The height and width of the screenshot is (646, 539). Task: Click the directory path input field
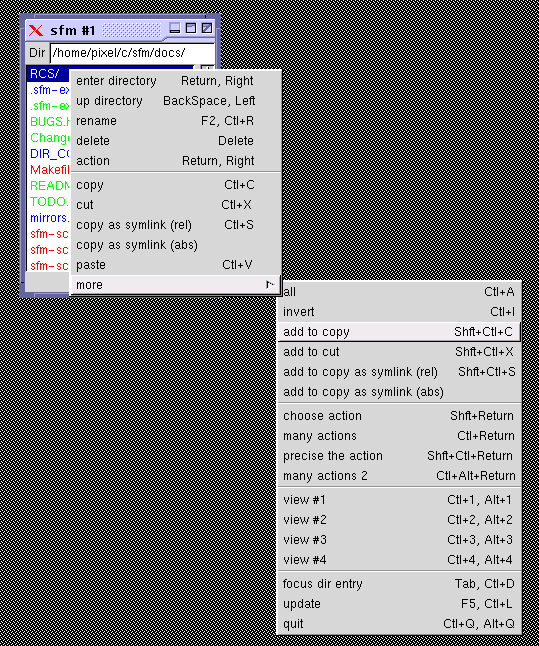point(132,53)
